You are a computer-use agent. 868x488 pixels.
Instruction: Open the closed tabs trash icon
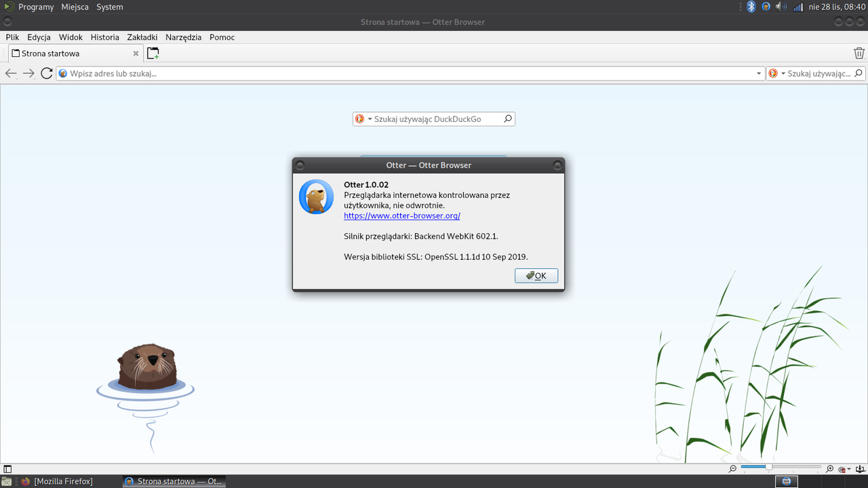click(859, 54)
